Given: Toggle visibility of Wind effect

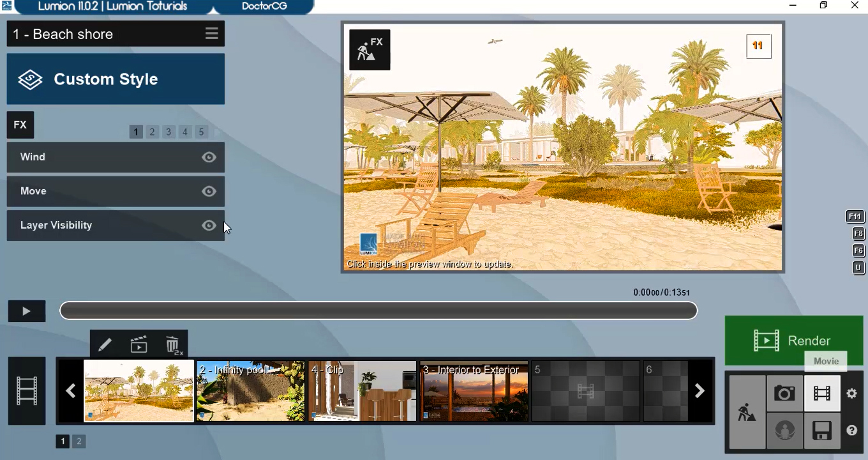Looking at the screenshot, I should (x=209, y=157).
